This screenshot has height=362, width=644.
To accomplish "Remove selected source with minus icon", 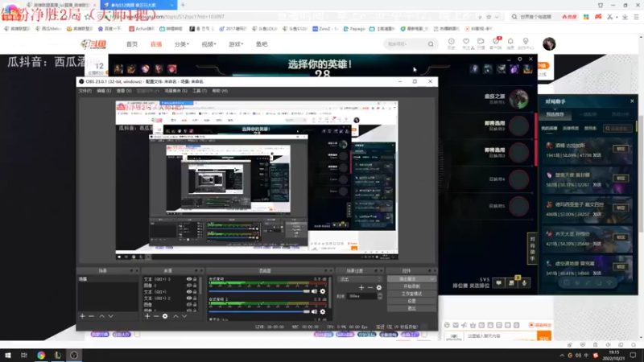I will pos(156,316).
